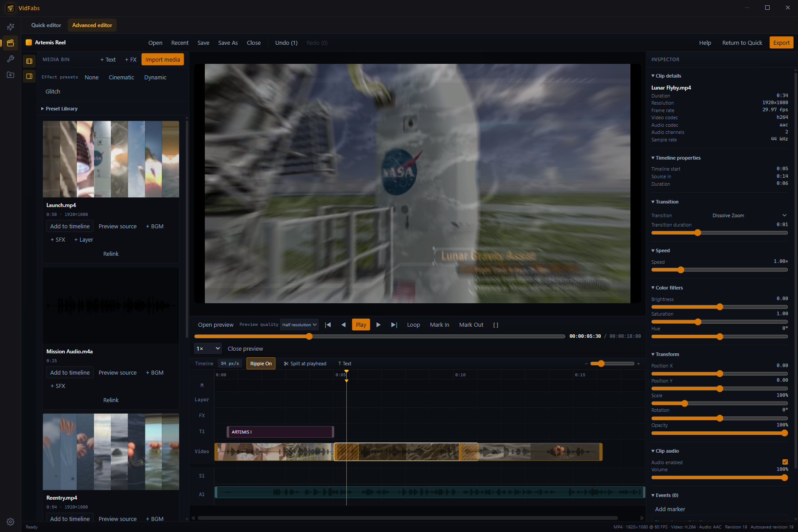Add a text clip from timeline toolbar

click(345, 364)
